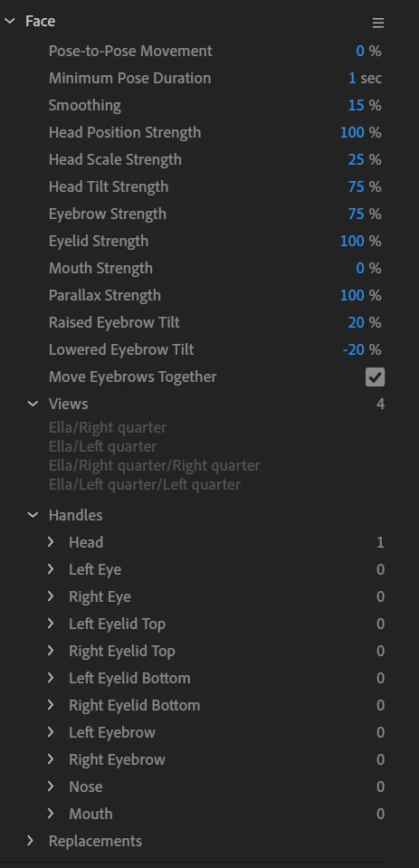The image size is (419, 868).
Task: Click the Head Scale Strength value 25
Action: point(356,159)
